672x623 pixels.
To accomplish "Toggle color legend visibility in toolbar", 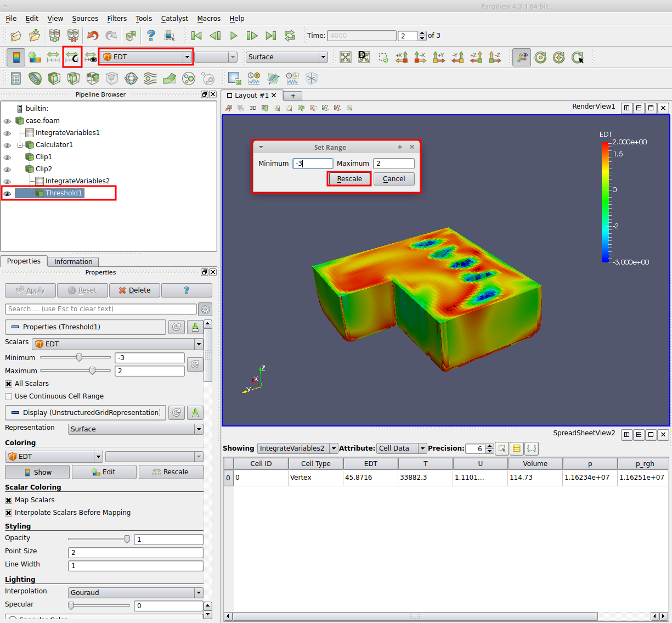I will [16, 57].
